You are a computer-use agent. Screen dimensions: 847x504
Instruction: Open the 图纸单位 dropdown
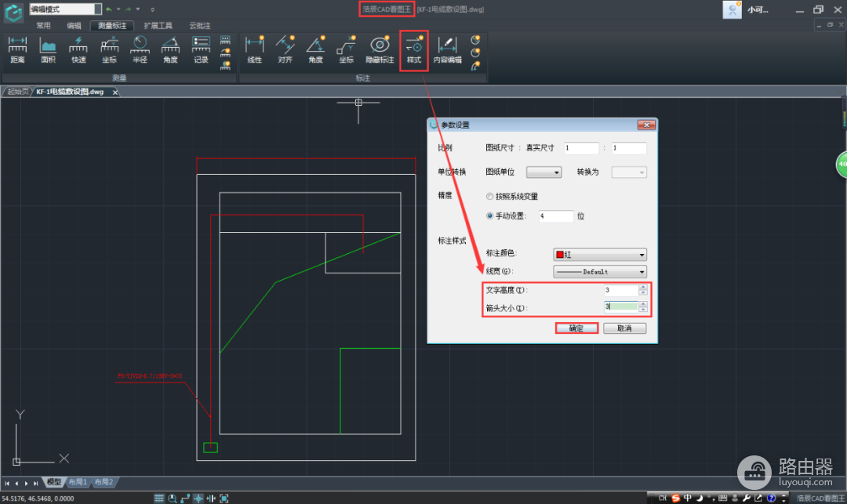tap(544, 172)
